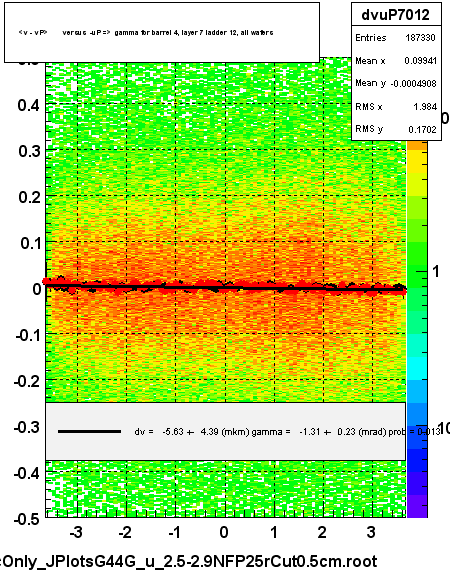Image resolution: width=450 pixels, height=575 pixels.
Task: Click the x-axis label -2
Action: tap(125, 532)
